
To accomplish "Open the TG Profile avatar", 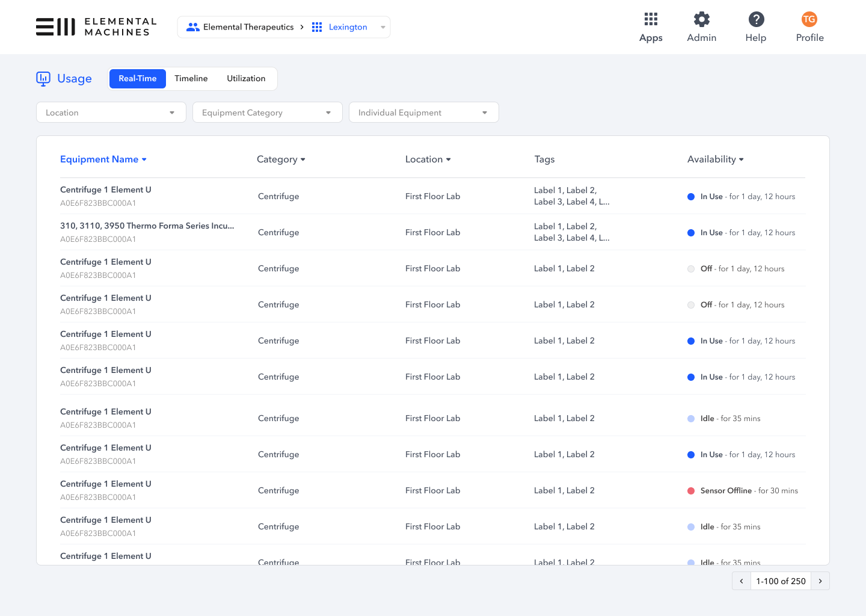I will coord(809,19).
